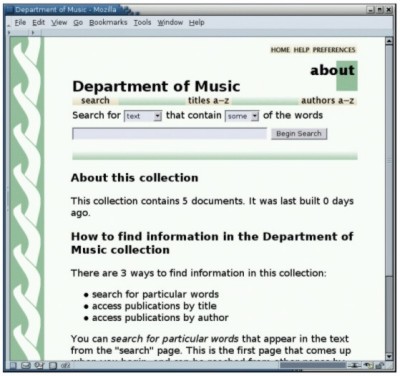This screenshot has width=400, height=376.
Task: Click the Begin Search button
Action: (299, 134)
